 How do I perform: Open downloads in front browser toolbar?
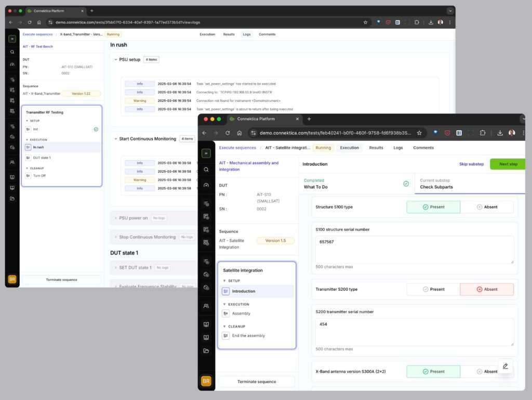pos(500,133)
